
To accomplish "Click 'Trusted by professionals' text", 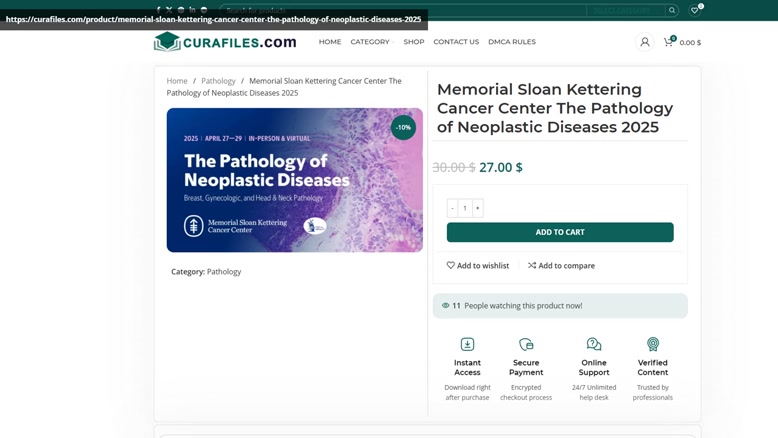I will (653, 392).
